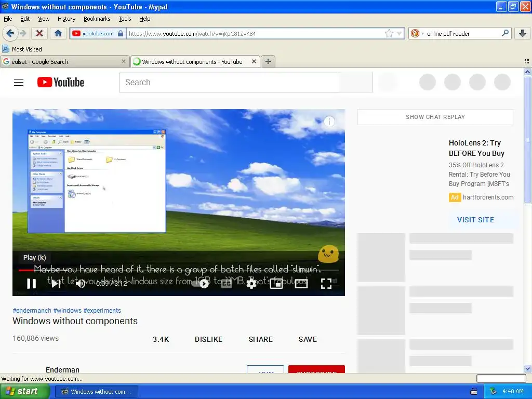Bookmark page with the star icon
Viewport: 532px width, 399px height.
pyautogui.click(x=389, y=33)
